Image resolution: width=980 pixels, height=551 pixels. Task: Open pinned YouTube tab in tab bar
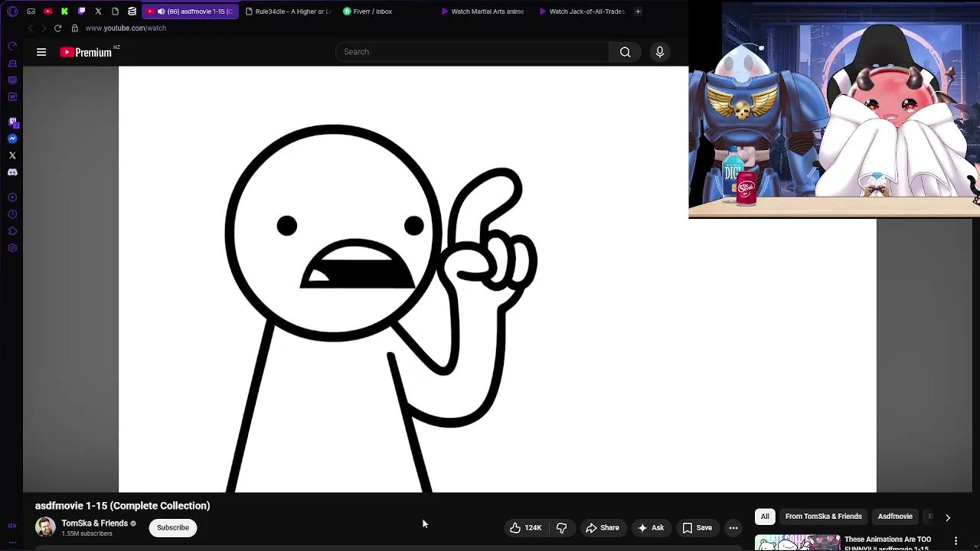point(47,11)
